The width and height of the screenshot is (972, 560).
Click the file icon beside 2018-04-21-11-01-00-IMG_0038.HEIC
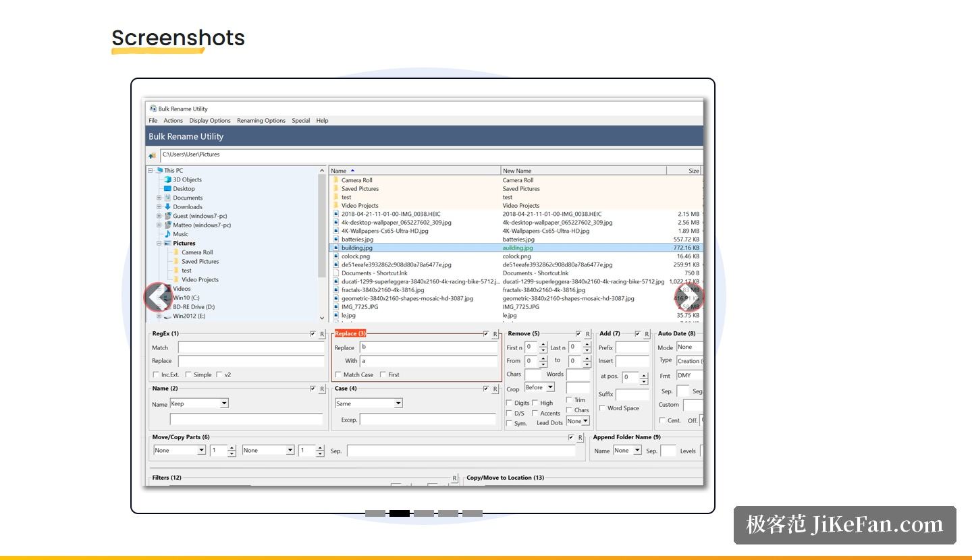tap(335, 214)
